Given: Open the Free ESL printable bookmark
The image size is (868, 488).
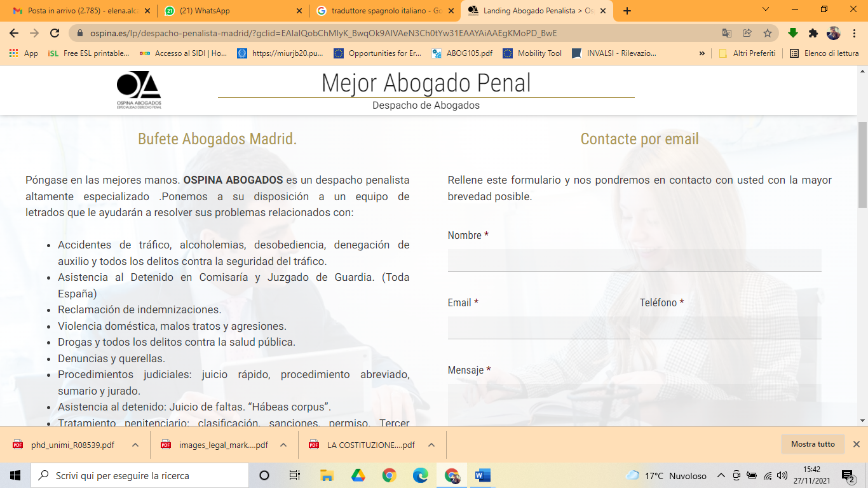Looking at the screenshot, I should [88, 53].
